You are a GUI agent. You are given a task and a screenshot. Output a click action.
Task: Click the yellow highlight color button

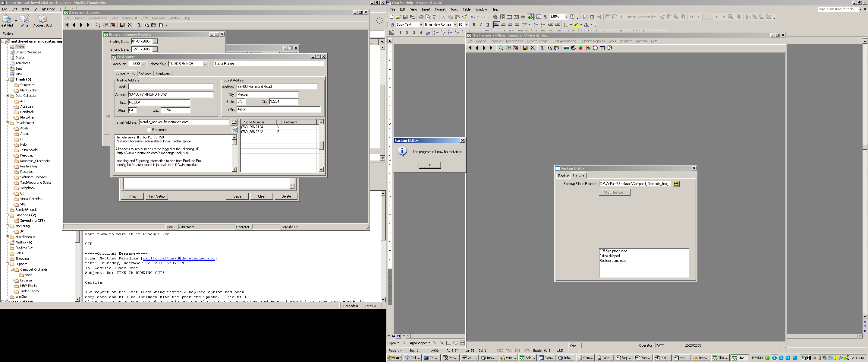576,25
